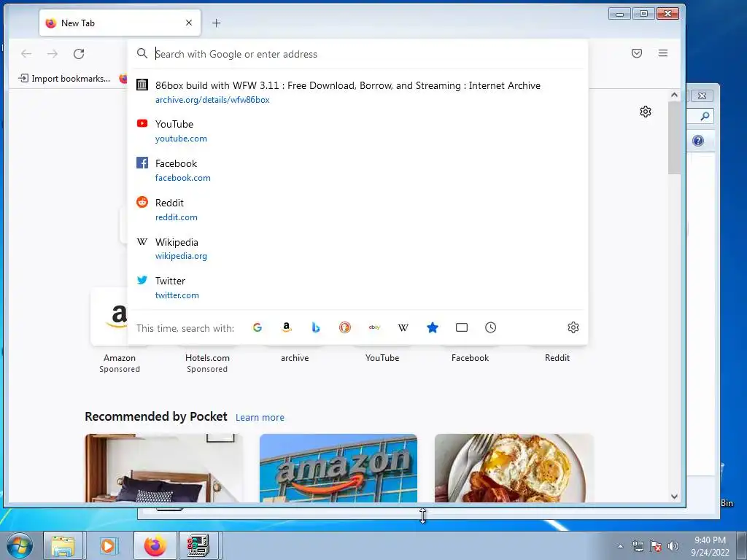Open the bedroom Pocket story thumbnail
Viewport: 747px width, 560px height.
(164, 468)
